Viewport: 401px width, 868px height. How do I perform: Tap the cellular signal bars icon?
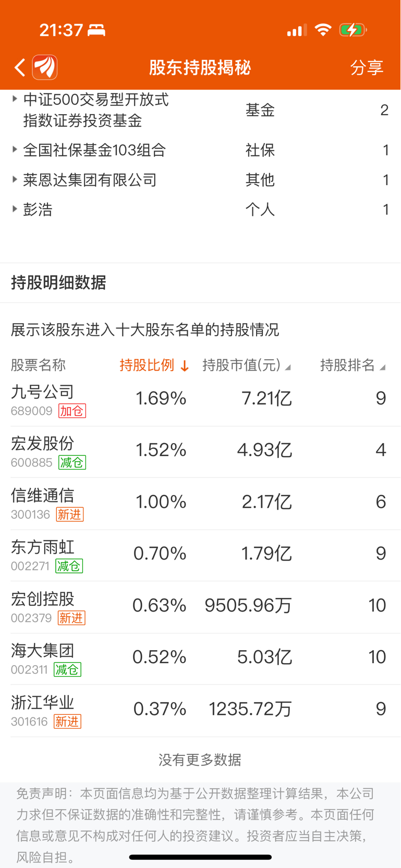pyautogui.click(x=297, y=31)
